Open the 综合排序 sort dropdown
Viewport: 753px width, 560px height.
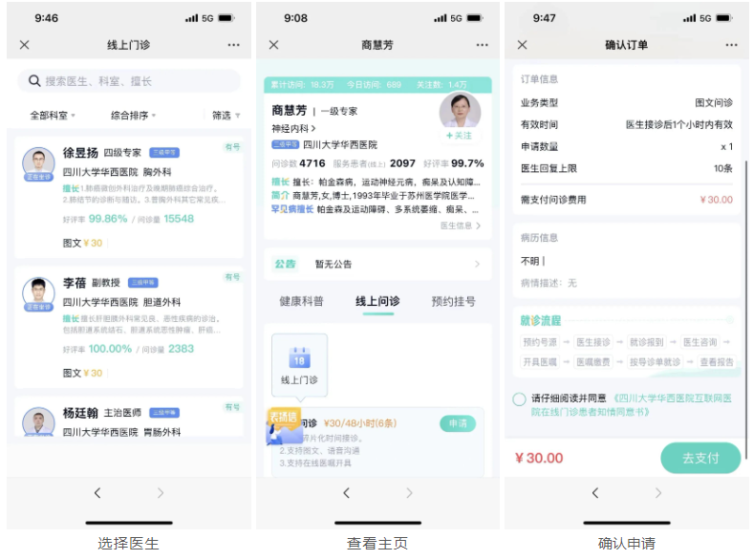click(133, 116)
